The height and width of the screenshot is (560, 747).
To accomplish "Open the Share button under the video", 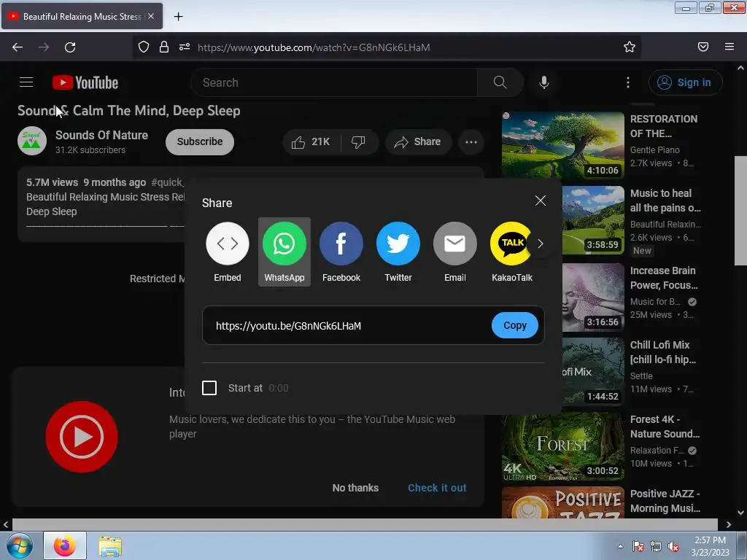I will pyautogui.click(x=418, y=142).
